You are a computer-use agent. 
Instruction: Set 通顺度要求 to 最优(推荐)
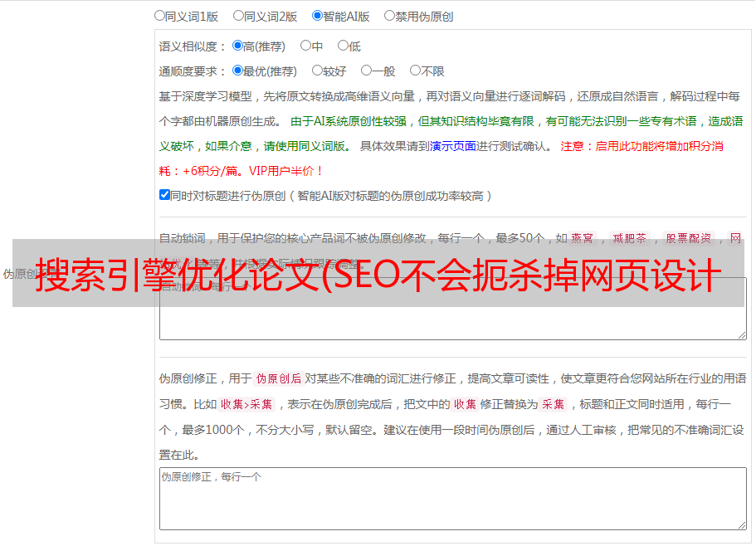coord(237,71)
